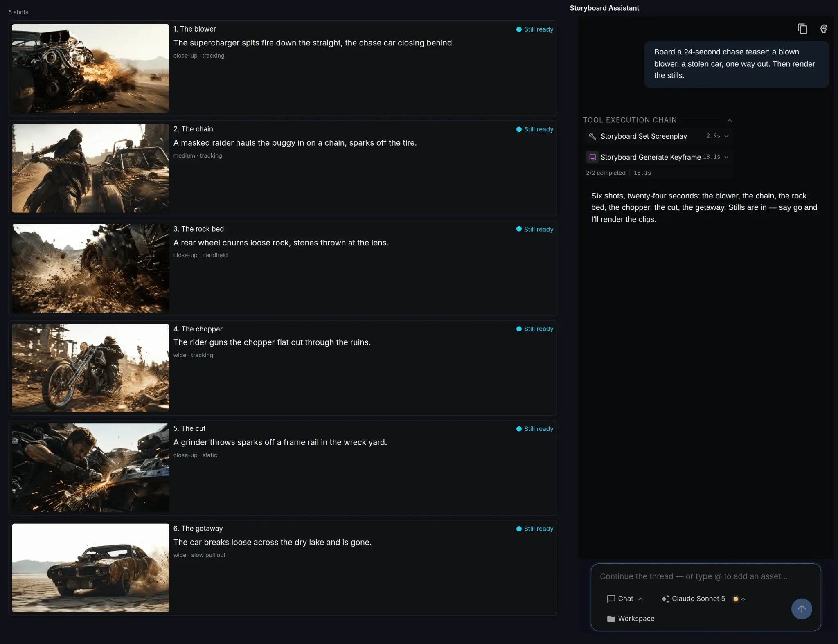Open the Claude Sonnet 5 model dropdown

[703, 599]
